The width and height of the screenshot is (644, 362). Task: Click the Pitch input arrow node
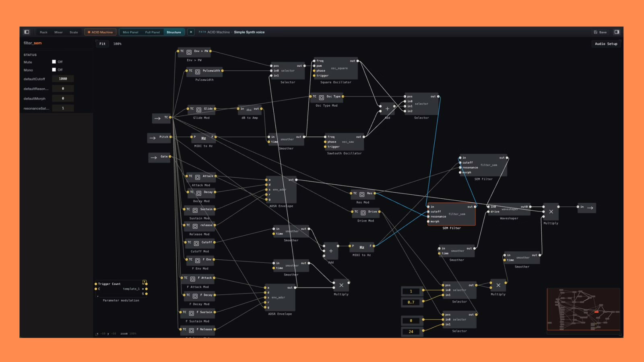click(x=159, y=138)
